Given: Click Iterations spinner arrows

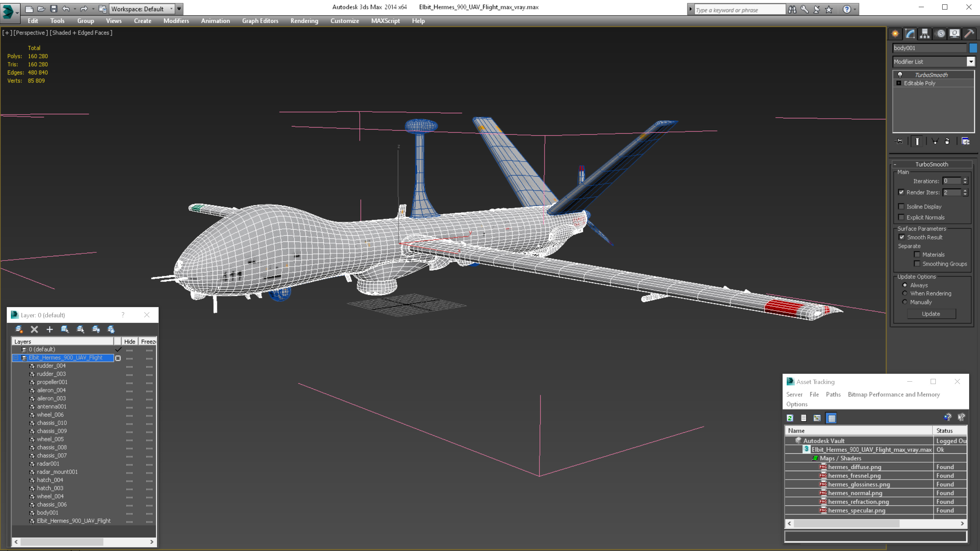Looking at the screenshot, I should click(x=965, y=181).
